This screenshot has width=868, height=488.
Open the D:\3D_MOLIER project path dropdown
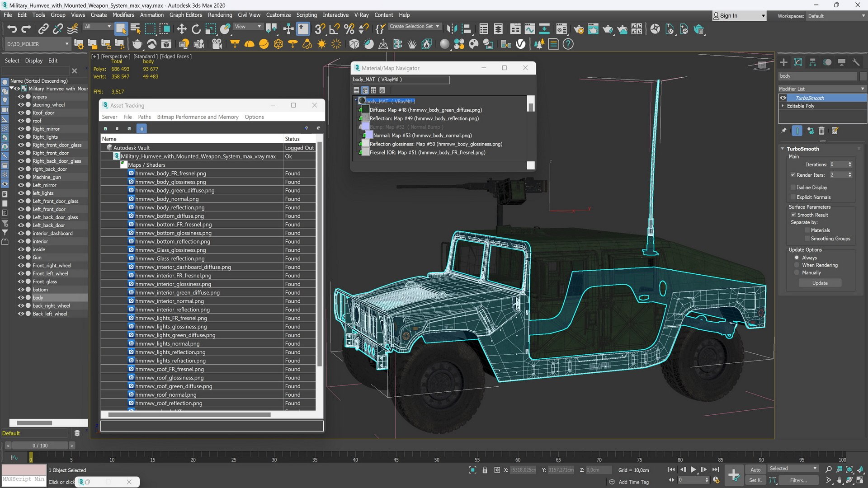point(38,44)
